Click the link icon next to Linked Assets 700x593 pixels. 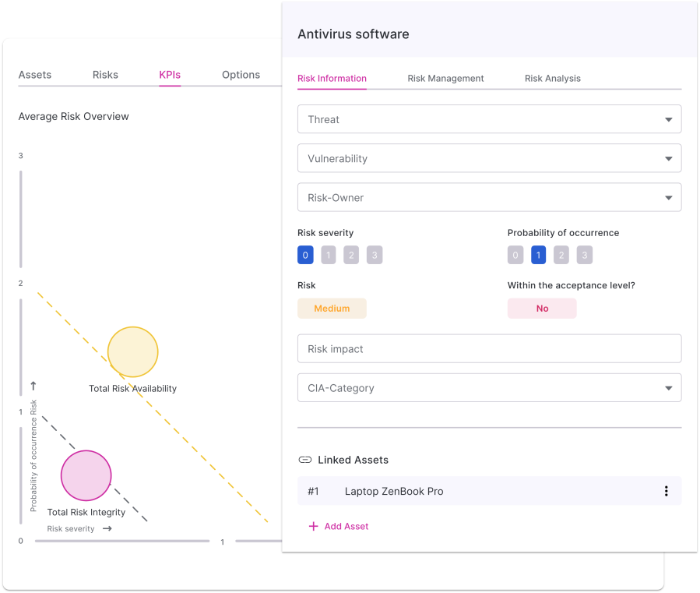point(305,460)
